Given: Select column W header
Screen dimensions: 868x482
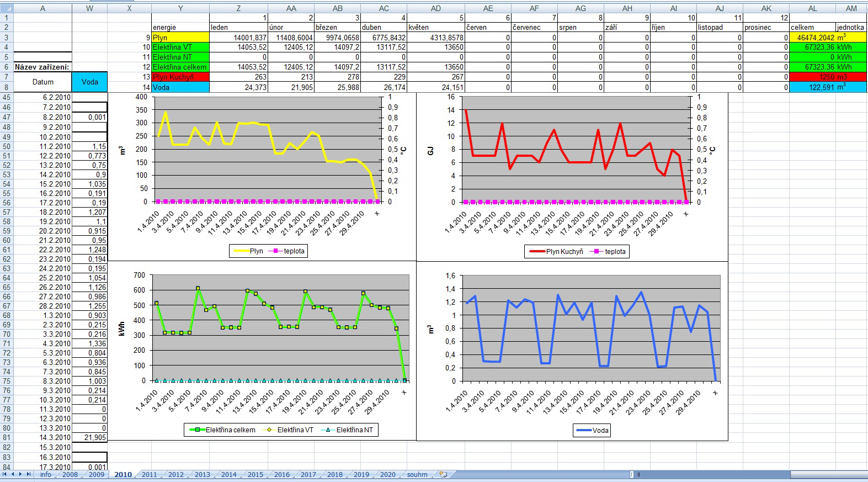Looking at the screenshot, I should click(x=90, y=8).
